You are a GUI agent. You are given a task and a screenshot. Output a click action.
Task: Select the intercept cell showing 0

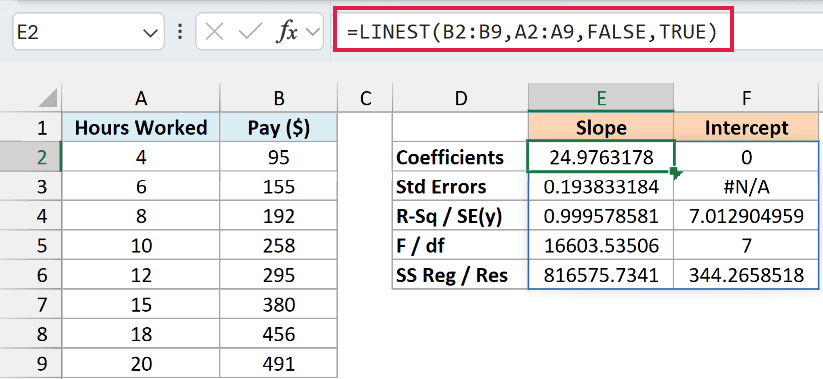coord(746,157)
